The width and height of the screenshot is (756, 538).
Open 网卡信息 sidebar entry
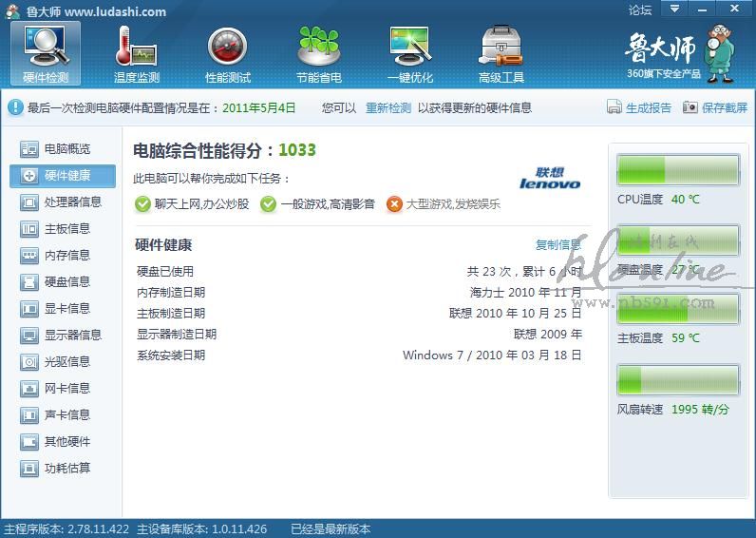[x=63, y=388]
